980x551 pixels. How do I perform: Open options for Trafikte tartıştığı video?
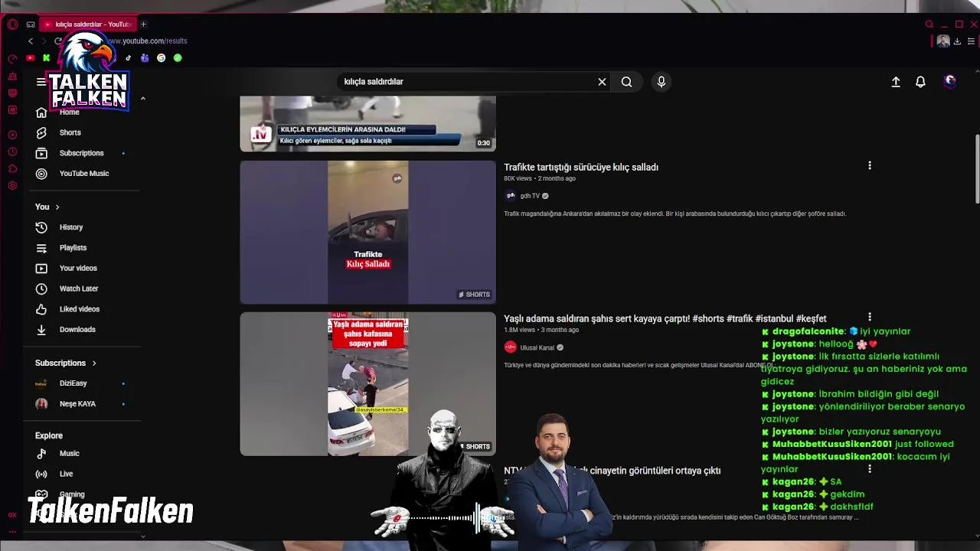869,165
